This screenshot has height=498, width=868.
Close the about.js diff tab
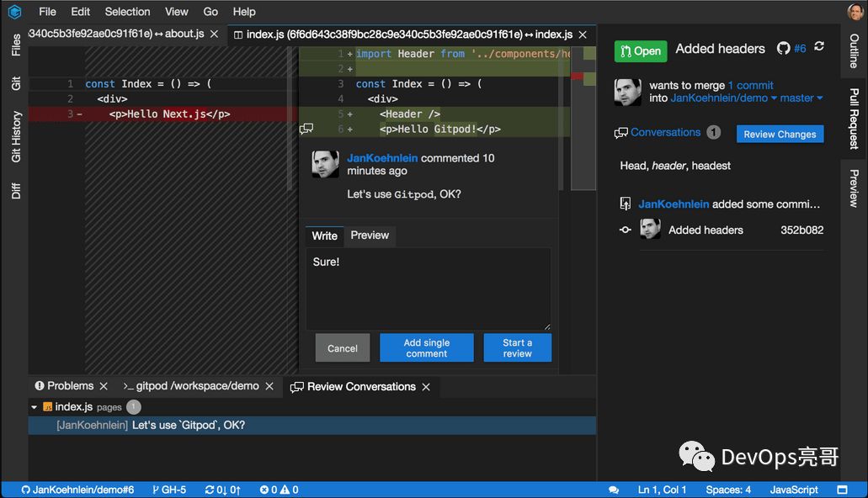click(x=214, y=34)
